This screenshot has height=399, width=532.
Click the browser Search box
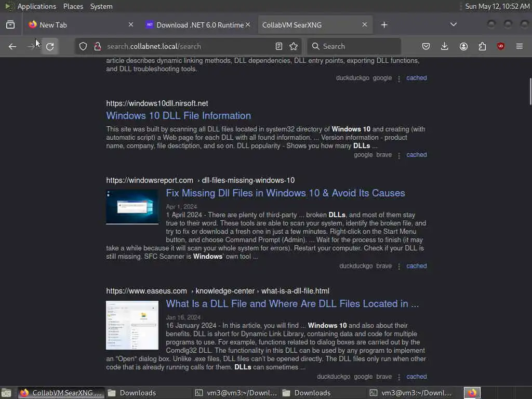[x=353, y=46]
